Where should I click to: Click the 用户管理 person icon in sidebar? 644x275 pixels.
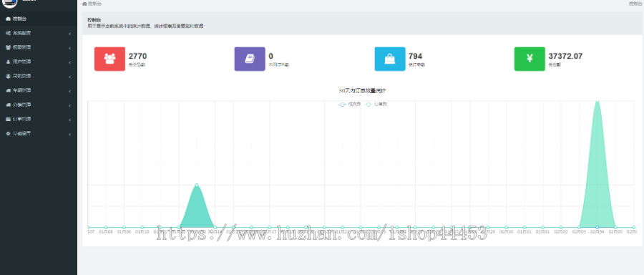(8, 62)
